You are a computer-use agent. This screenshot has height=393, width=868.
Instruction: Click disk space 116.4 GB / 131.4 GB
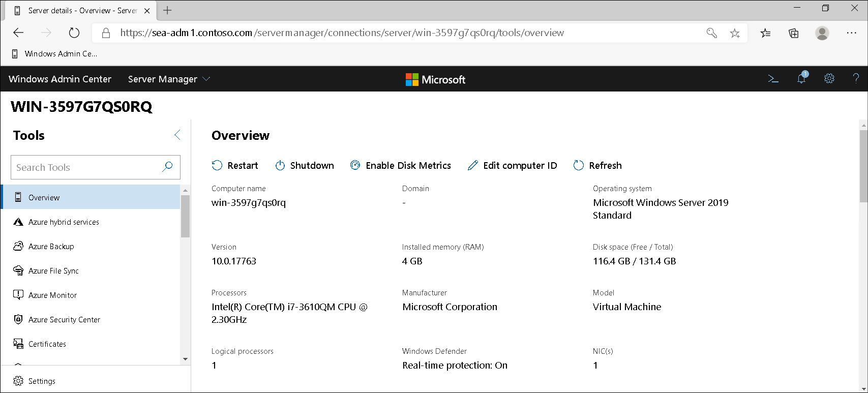635,261
